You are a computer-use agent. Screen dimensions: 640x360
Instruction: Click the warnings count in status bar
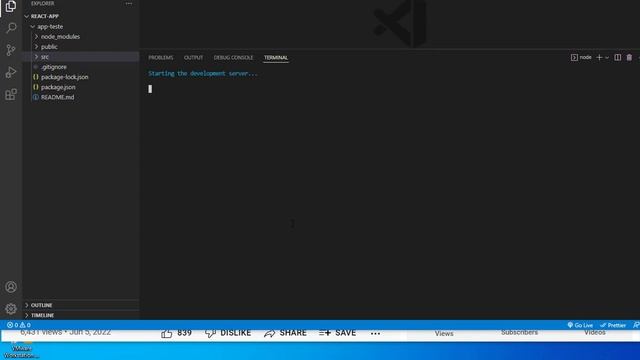tap(25, 325)
